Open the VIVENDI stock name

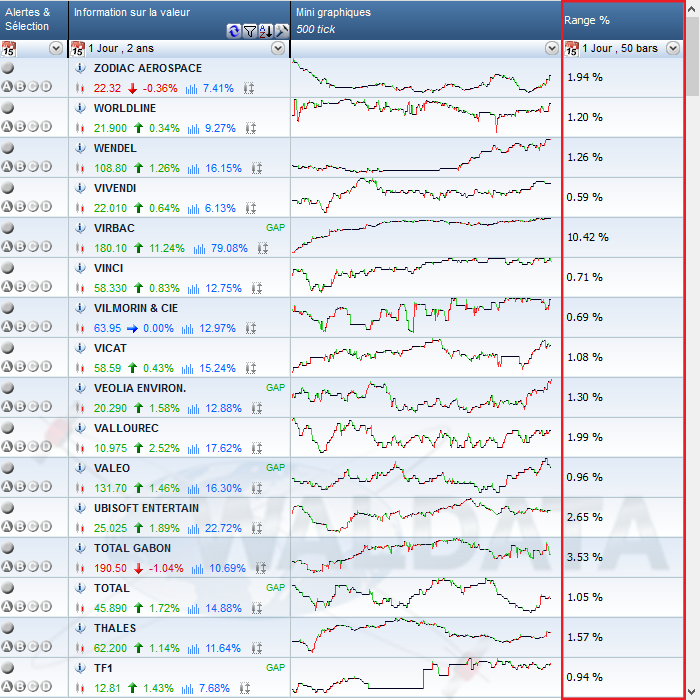pyautogui.click(x=115, y=188)
